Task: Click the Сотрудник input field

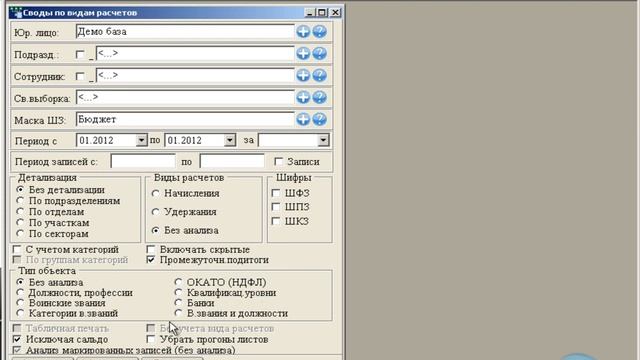Action: pyautogui.click(x=195, y=76)
